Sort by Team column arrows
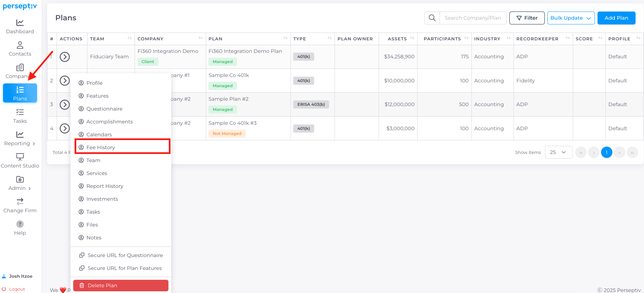644x293 pixels. click(x=129, y=38)
